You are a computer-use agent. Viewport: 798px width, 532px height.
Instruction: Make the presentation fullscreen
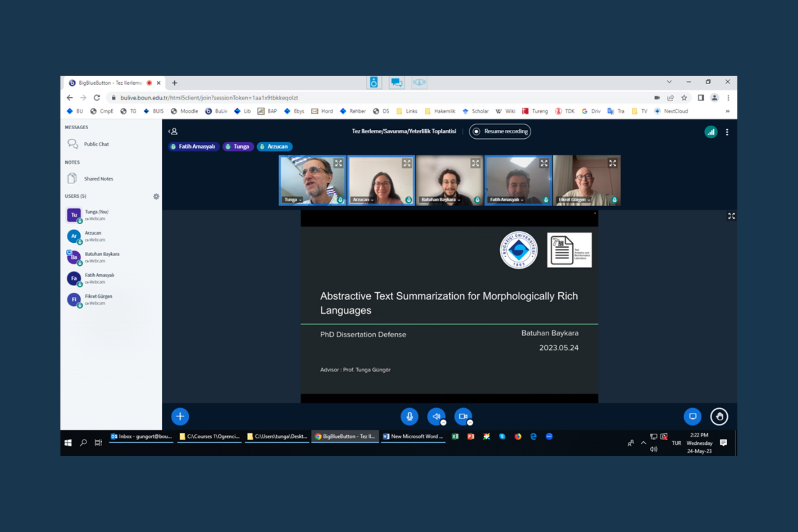point(731,216)
